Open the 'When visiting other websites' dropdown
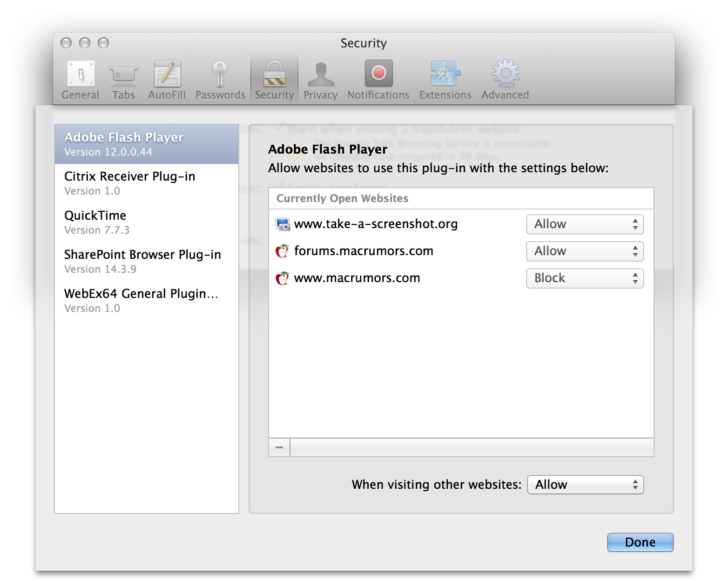This screenshot has height=581, width=728. tap(585, 485)
